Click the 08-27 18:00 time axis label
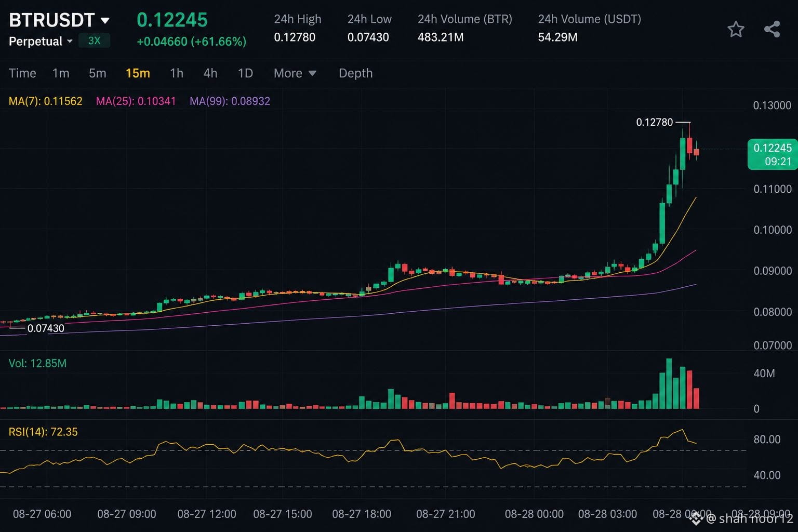This screenshot has height=532, width=798. pyautogui.click(x=362, y=514)
